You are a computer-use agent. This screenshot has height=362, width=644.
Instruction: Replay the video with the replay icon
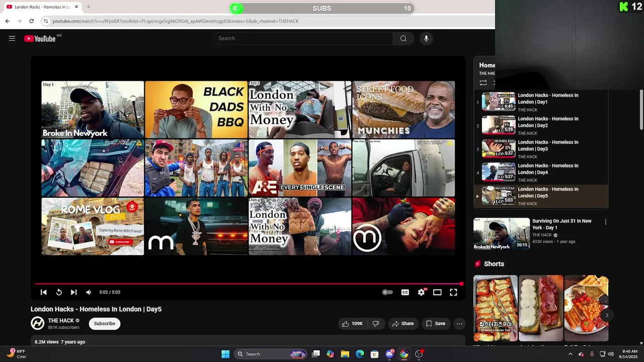[x=59, y=292]
